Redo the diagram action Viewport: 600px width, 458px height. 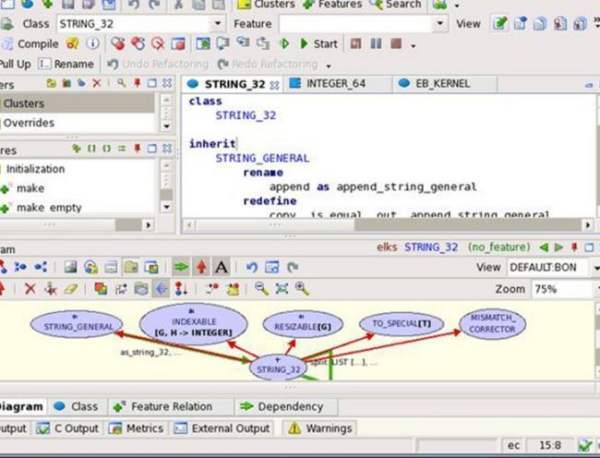293,267
